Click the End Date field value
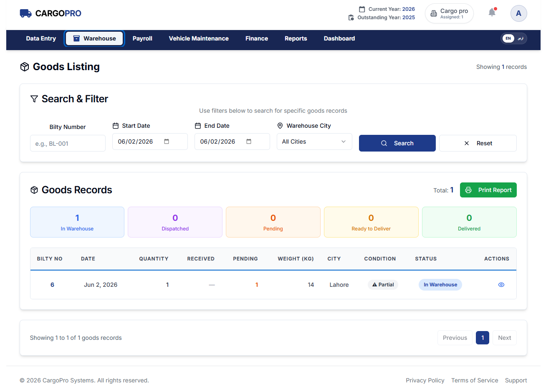 pyautogui.click(x=217, y=142)
